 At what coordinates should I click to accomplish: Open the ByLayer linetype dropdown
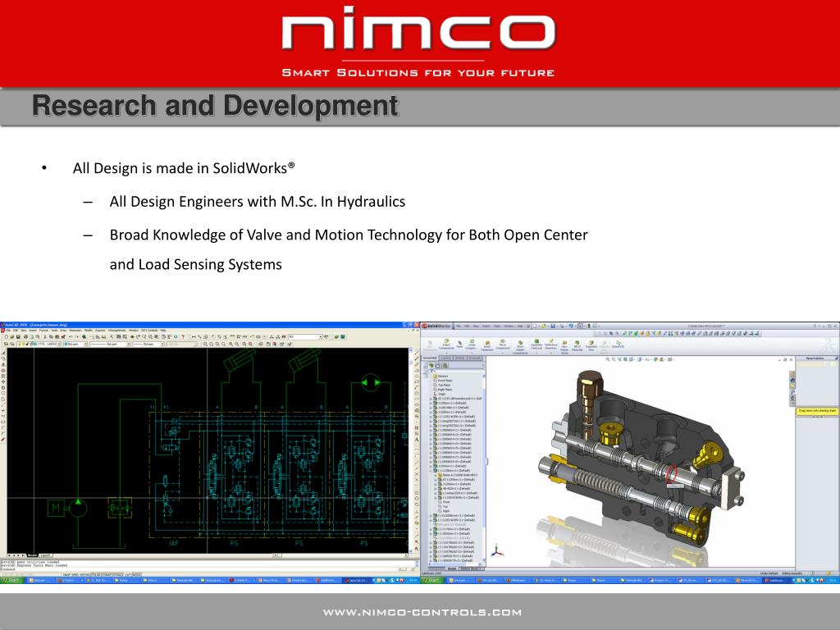click(110, 344)
